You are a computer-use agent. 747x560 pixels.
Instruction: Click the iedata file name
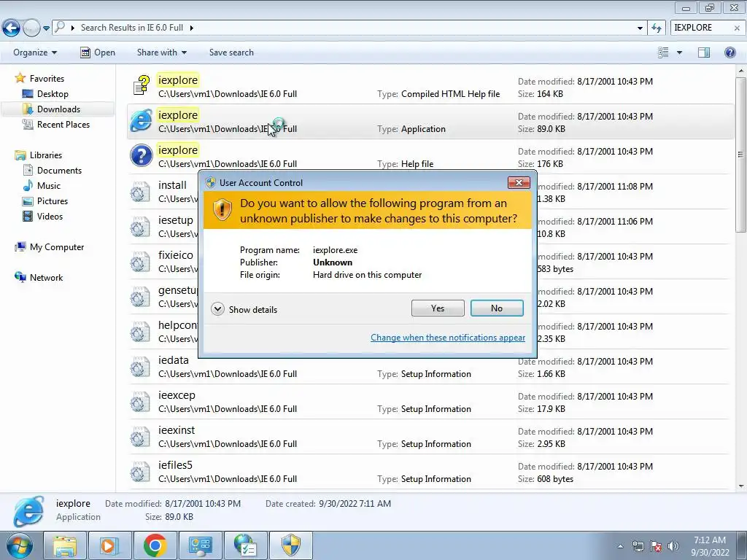point(174,360)
